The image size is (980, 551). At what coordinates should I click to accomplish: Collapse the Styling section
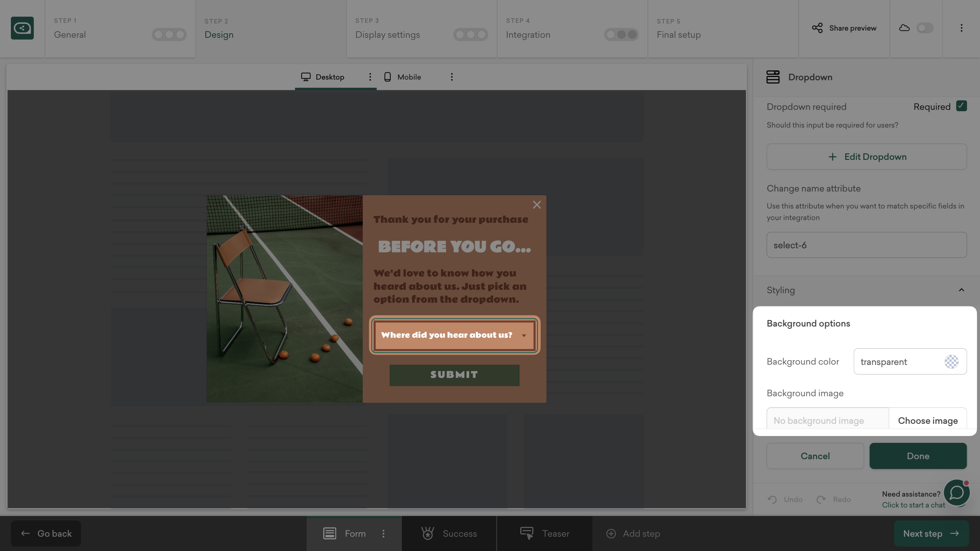pos(961,290)
